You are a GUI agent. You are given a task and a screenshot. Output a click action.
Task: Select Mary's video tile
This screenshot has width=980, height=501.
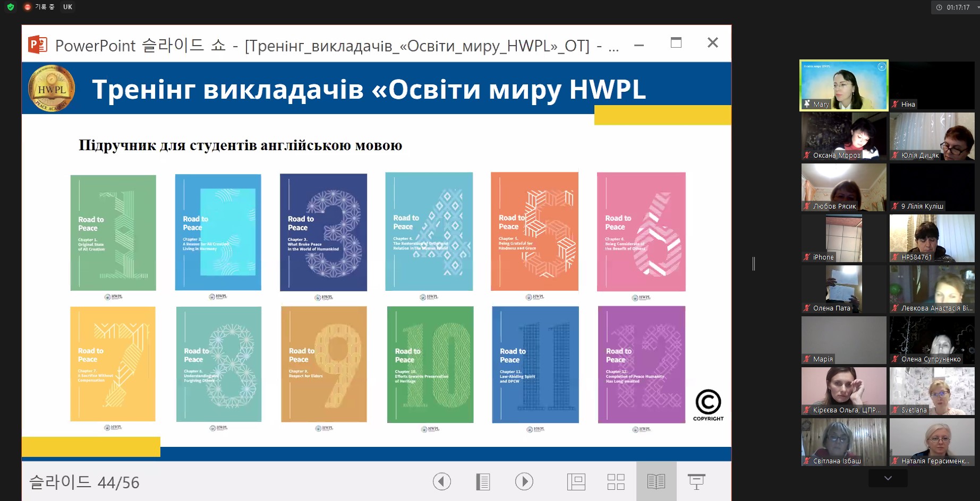tap(844, 85)
